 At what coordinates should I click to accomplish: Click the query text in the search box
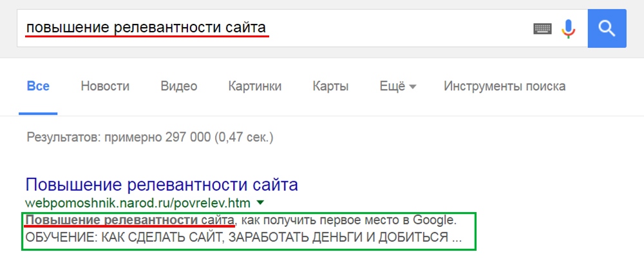click(146, 28)
